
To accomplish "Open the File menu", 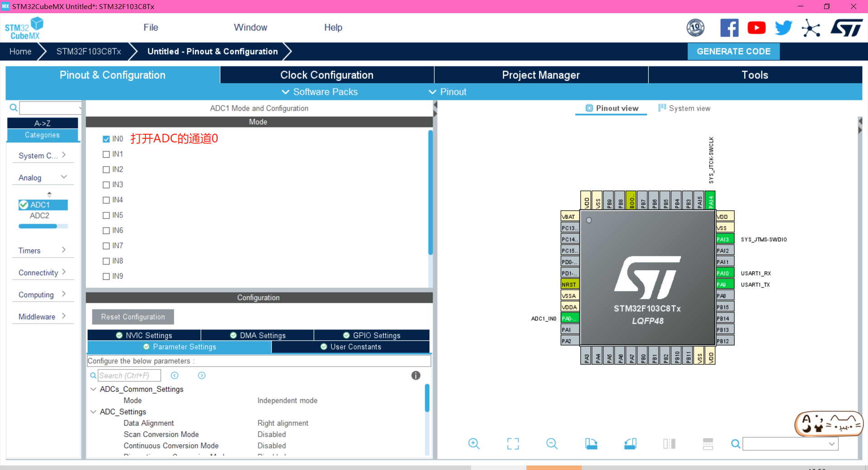I will click(151, 28).
